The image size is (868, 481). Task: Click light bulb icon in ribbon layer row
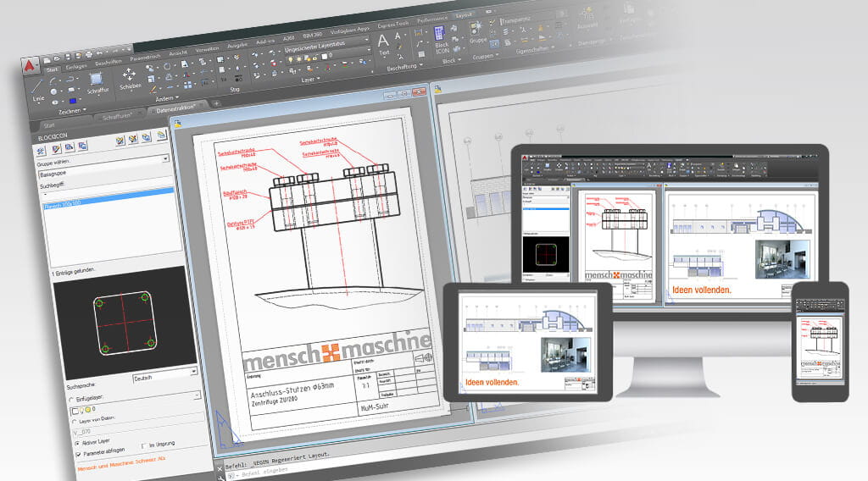[x=290, y=59]
